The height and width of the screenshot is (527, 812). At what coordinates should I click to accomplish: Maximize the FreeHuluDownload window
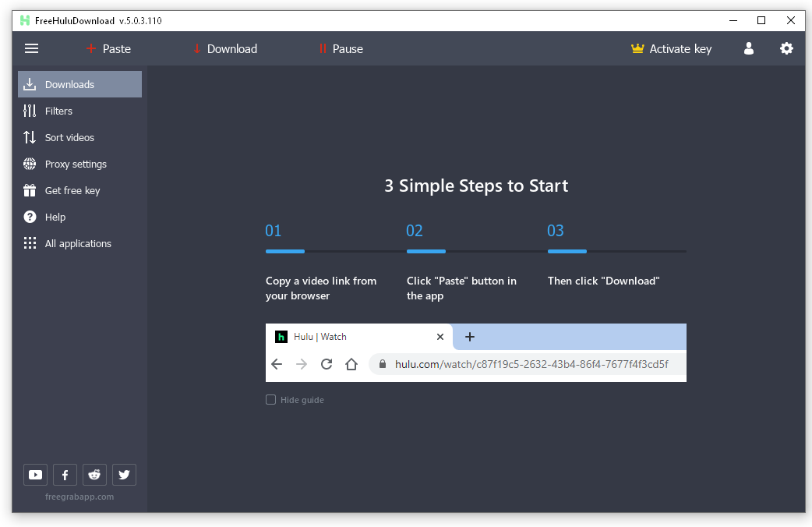pyautogui.click(x=761, y=21)
